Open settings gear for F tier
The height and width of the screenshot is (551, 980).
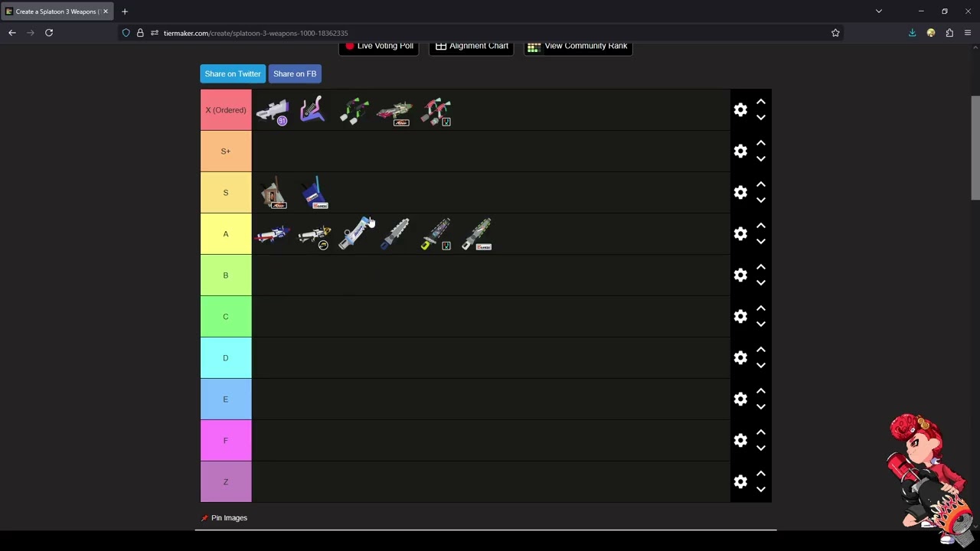pos(740,441)
